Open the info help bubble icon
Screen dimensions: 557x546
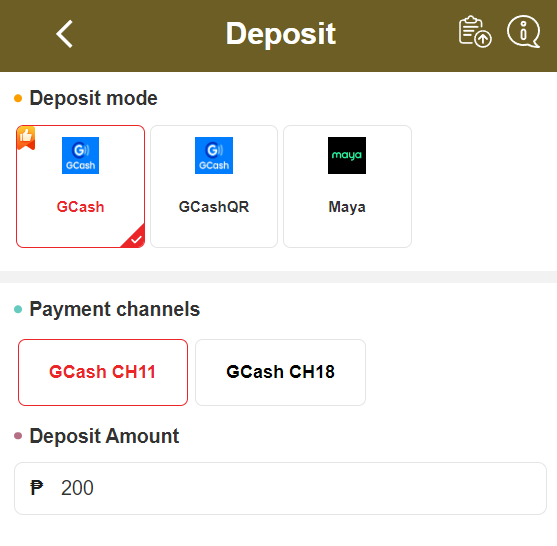point(523,32)
